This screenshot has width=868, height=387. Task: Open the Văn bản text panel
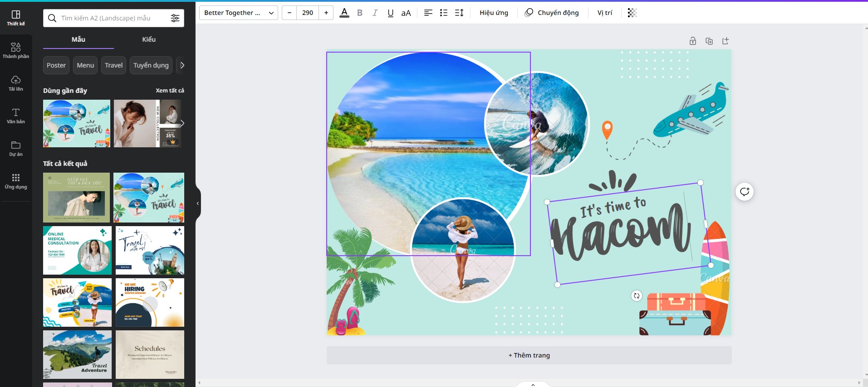click(x=16, y=116)
